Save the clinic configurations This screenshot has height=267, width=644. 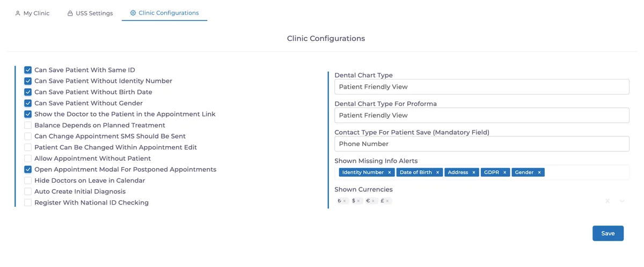click(608, 233)
